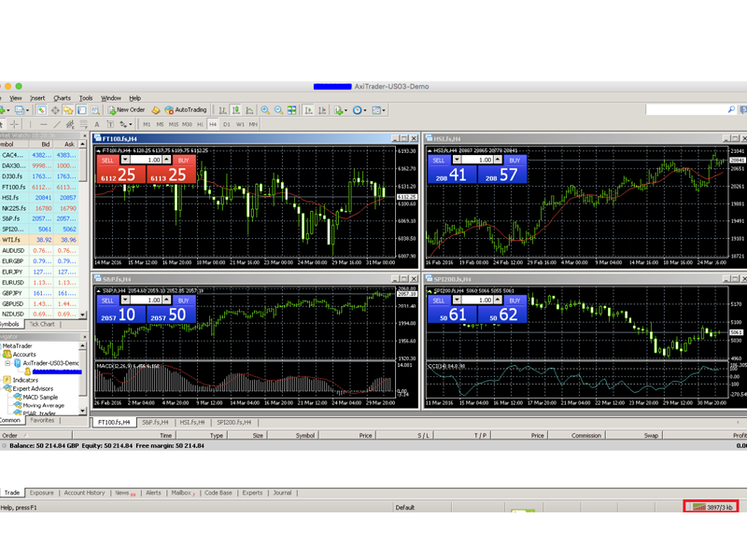Open the Profiles toolbar icon
Viewport: 747px width, 560px height.
[20, 110]
